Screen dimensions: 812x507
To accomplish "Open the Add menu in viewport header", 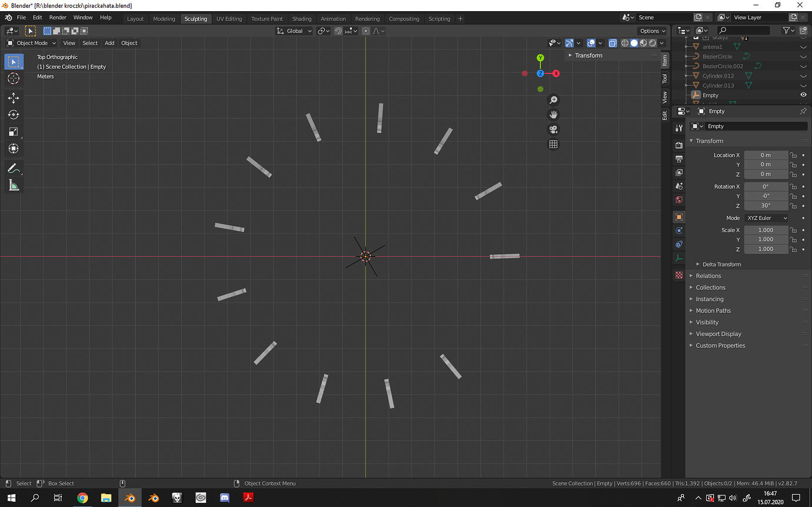I will 109,43.
